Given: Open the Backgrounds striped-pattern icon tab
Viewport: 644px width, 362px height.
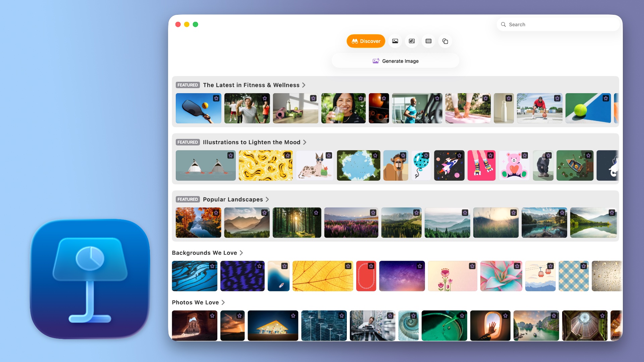Looking at the screenshot, I should point(428,41).
